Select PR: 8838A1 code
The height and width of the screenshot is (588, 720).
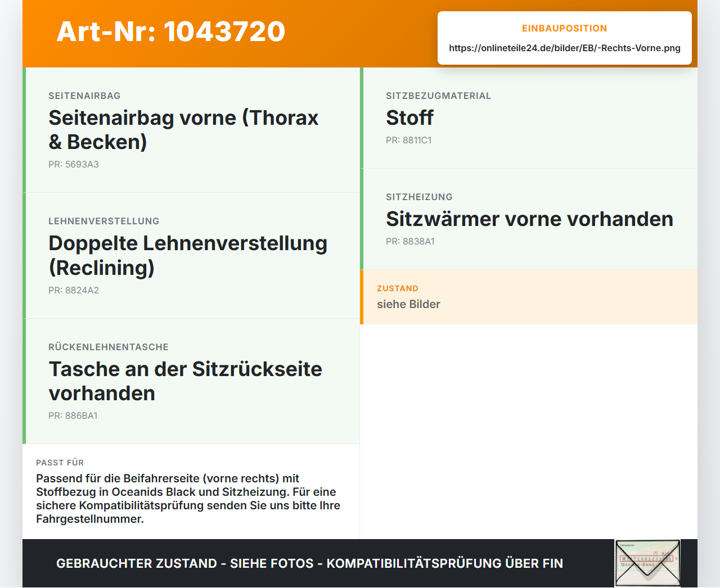coord(410,241)
